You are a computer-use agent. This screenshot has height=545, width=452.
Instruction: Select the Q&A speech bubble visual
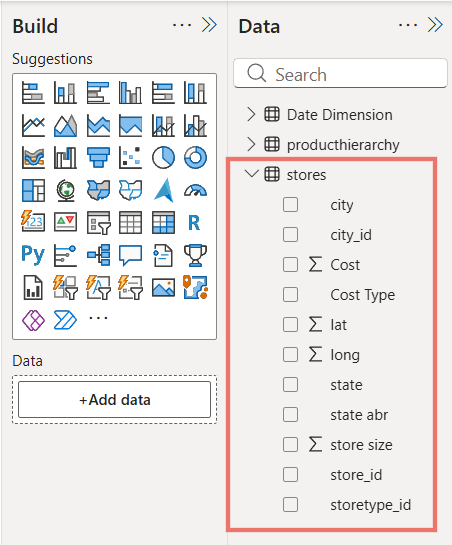click(x=130, y=255)
